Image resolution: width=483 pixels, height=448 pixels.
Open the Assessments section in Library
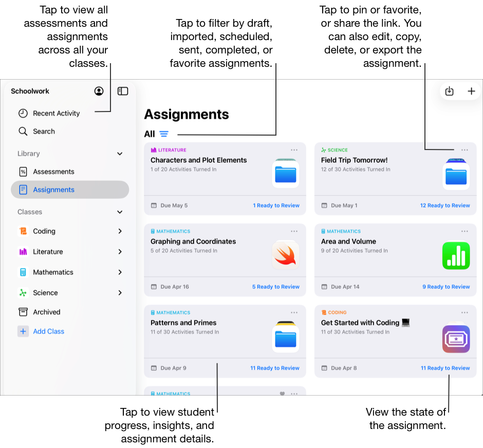point(53,171)
